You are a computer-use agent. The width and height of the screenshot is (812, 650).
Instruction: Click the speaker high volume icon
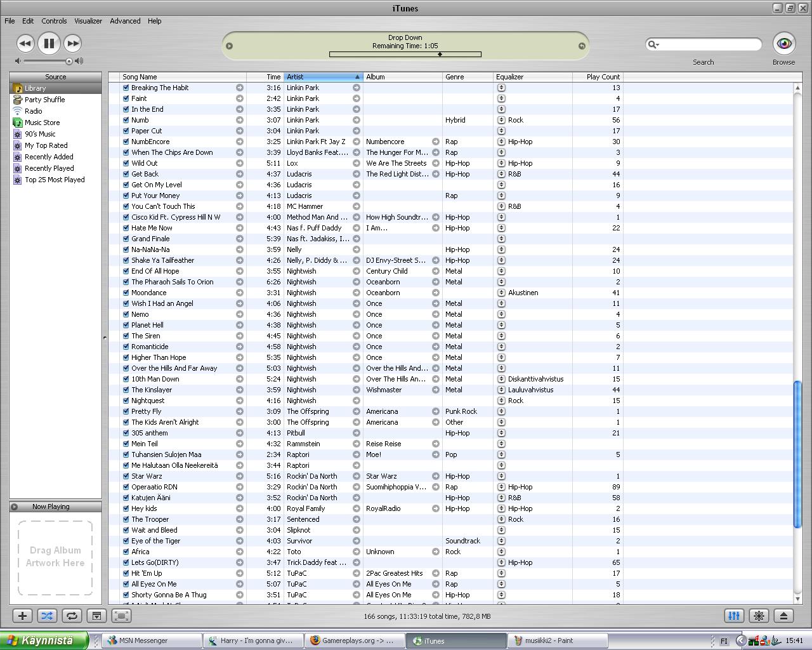click(79, 61)
